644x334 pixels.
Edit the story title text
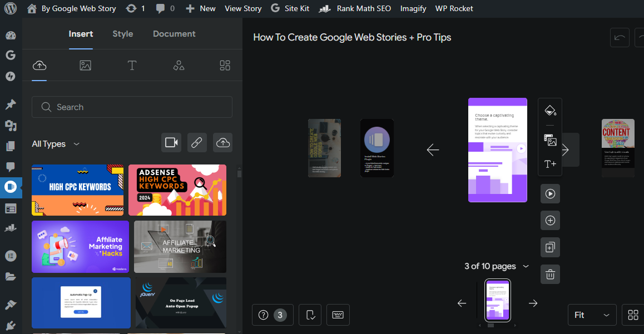pos(352,37)
